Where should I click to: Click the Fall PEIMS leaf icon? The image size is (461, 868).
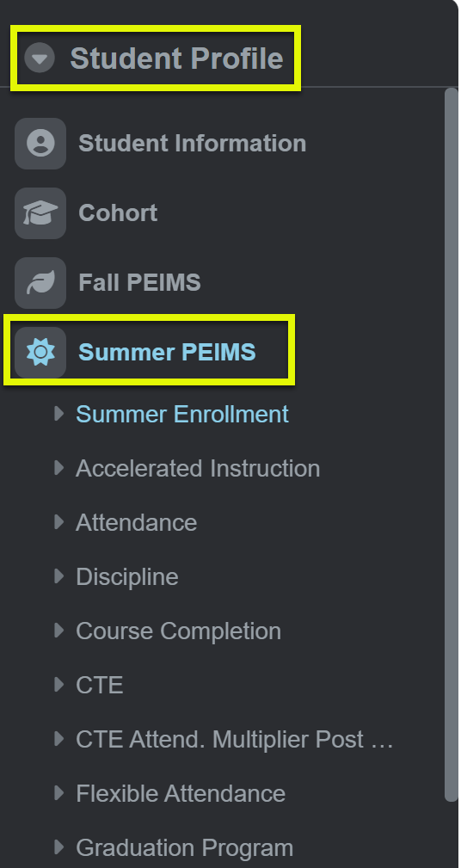point(40,283)
